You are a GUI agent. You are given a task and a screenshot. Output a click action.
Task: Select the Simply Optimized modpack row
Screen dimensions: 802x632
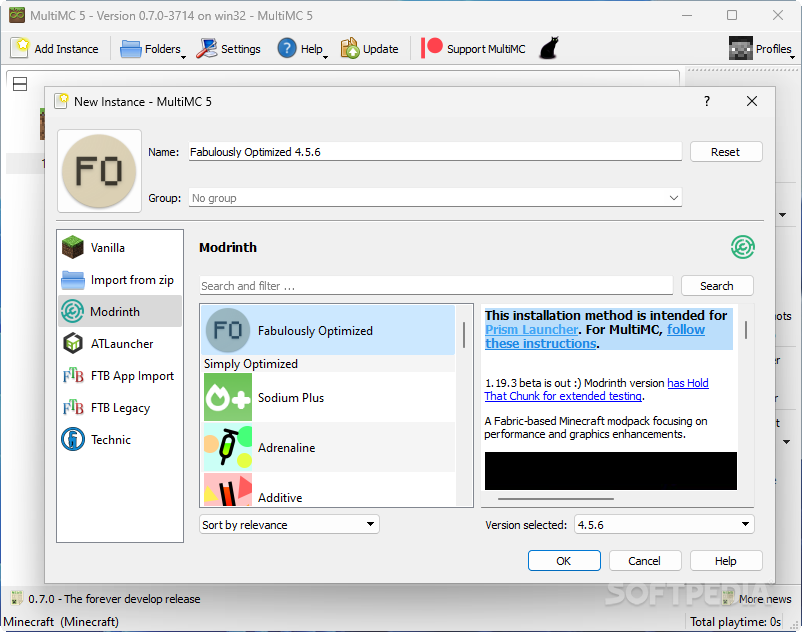pyautogui.click(x=328, y=364)
